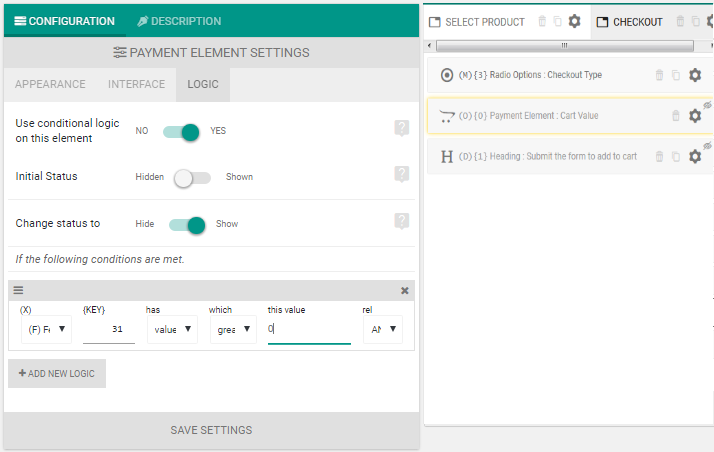Screen dimensions: 714x452
Task: Click the 'this value' input field
Action: 309,329
